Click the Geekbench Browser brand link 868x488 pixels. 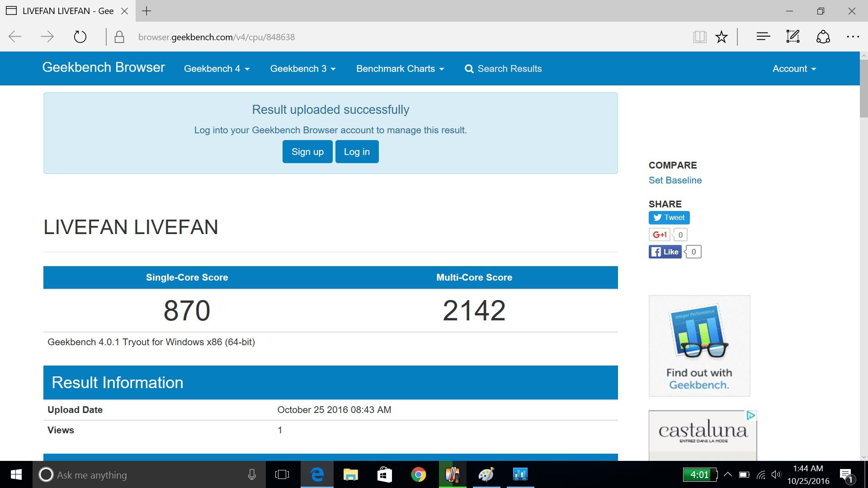104,67
